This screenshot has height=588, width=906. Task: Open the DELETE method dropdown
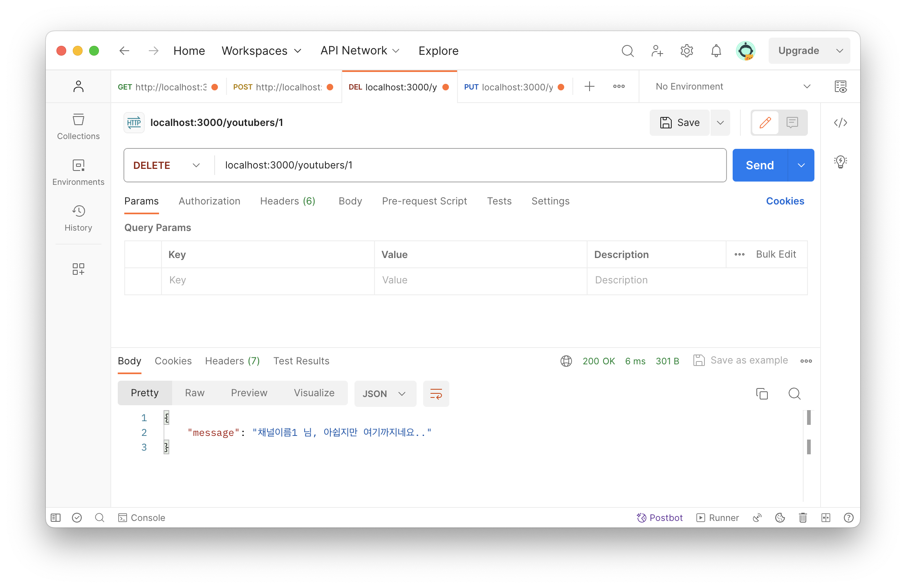[167, 165]
